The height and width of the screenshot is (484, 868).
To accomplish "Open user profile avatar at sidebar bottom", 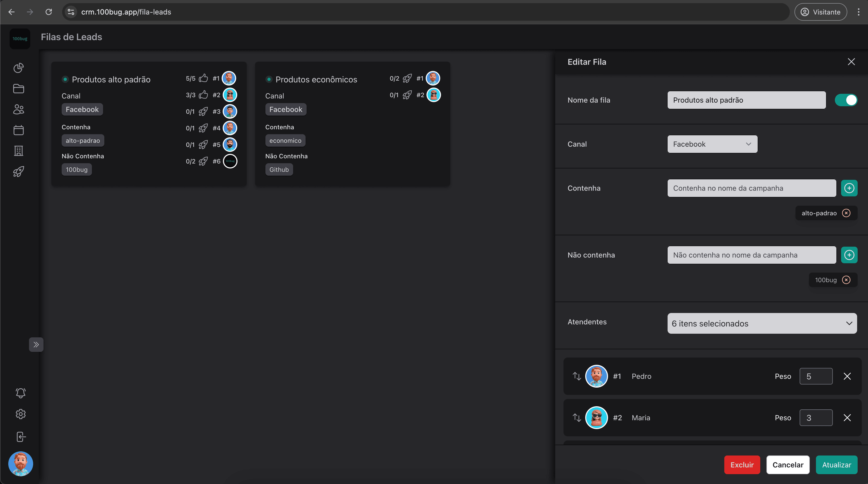I will [20, 464].
